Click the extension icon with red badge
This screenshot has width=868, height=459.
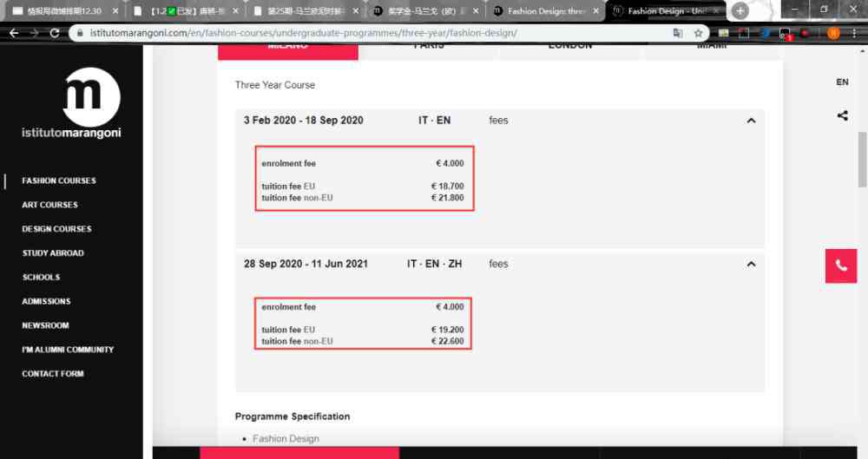point(786,34)
